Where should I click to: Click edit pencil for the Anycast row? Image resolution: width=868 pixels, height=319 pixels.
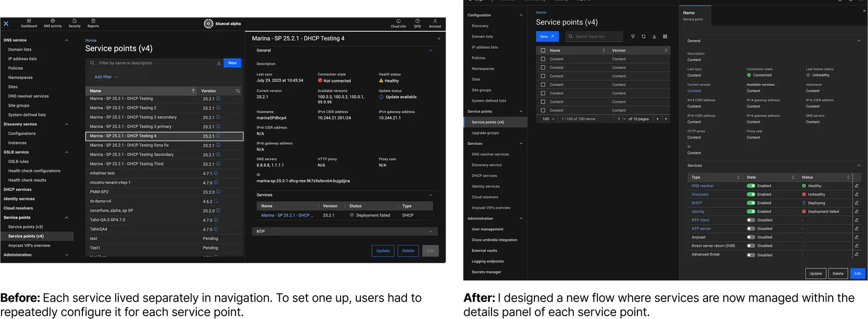coord(857,237)
